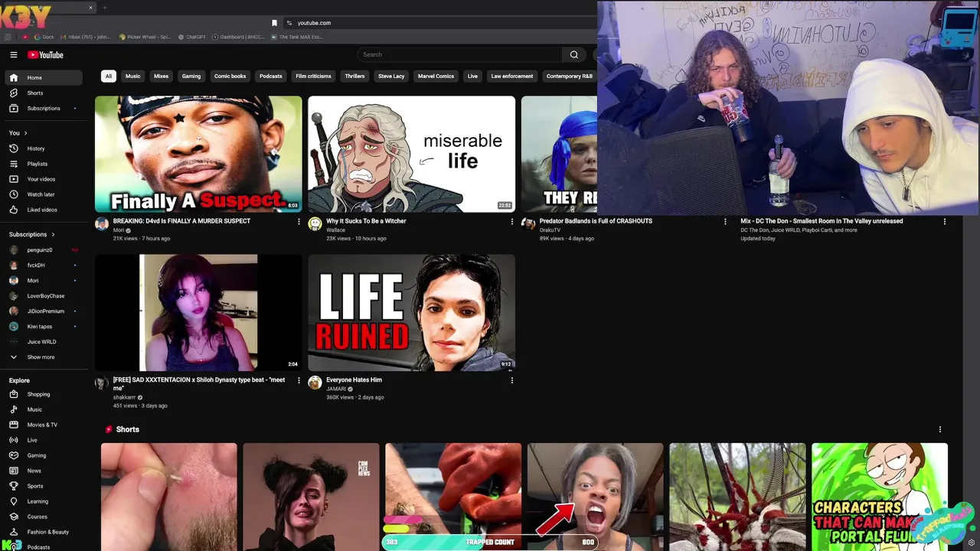Open Sports in the Explore section

pos(44,486)
